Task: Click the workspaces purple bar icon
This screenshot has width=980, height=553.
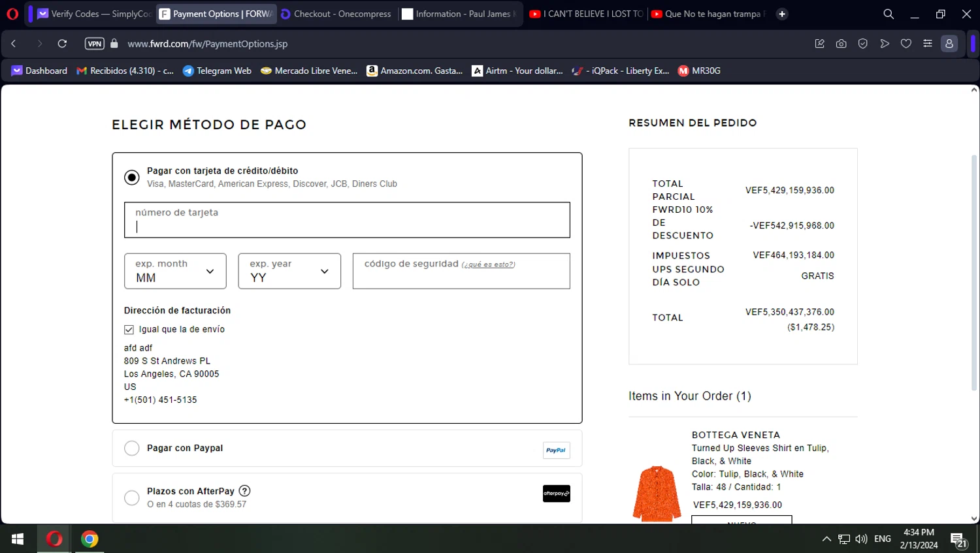Action: (30, 14)
